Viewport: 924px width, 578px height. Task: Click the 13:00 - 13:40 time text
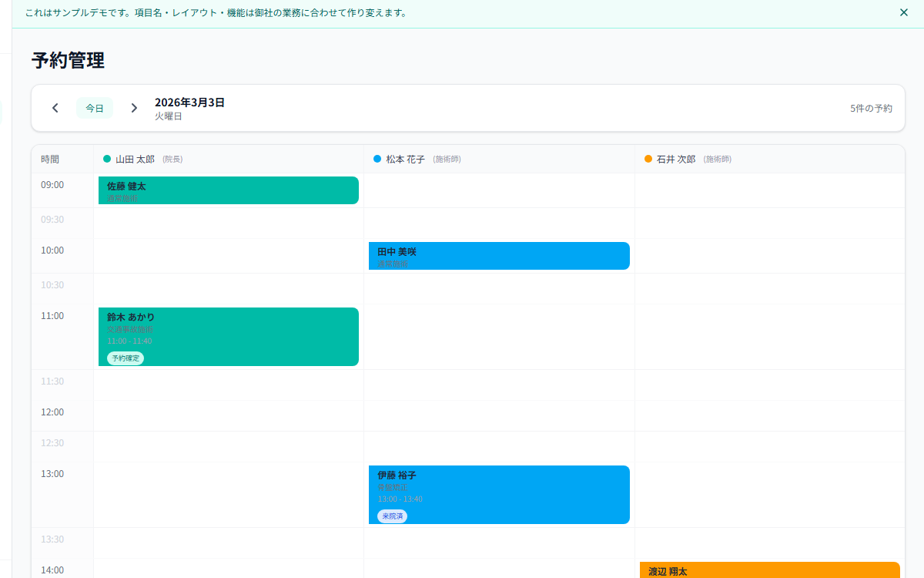pyautogui.click(x=400, y=499)
